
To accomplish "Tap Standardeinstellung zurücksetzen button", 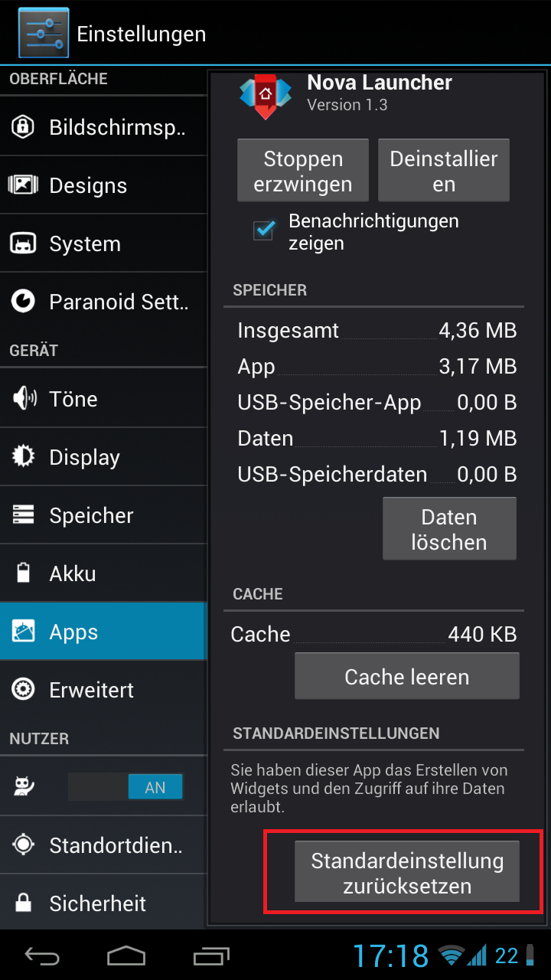I will tap(407, 872).
